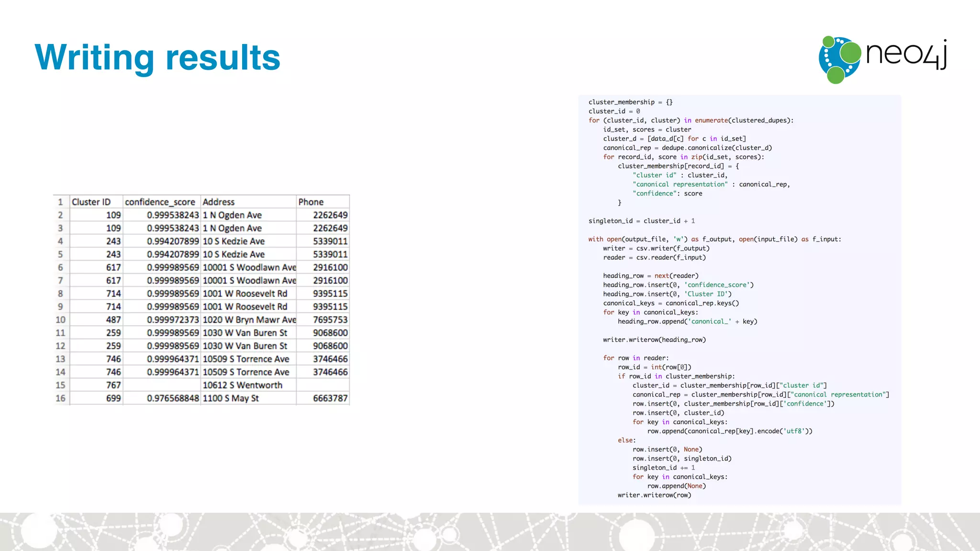The image size is (980, 551).
Task: Click the 'id_set, scores = cluster' line
Action: point(647,130)
